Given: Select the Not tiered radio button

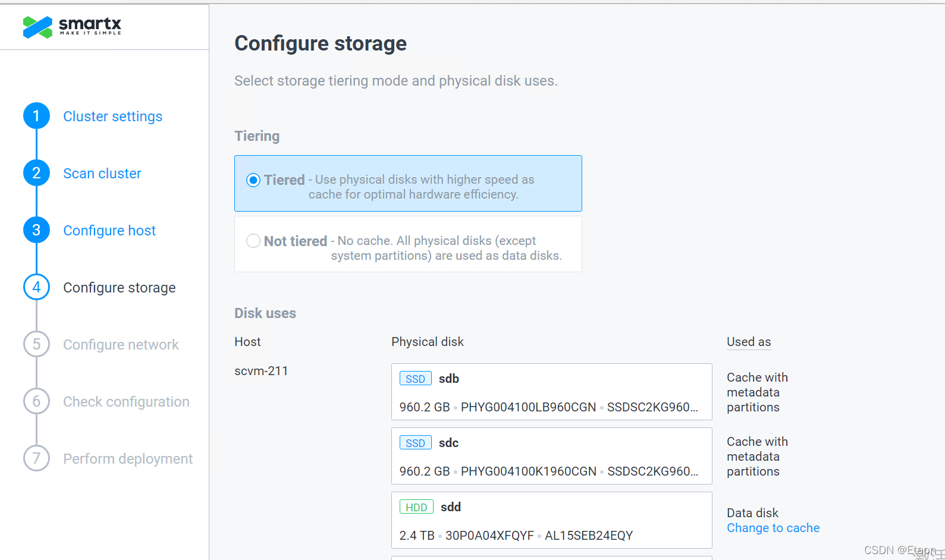Looking at the screenshot, I should tap(253, 241).
